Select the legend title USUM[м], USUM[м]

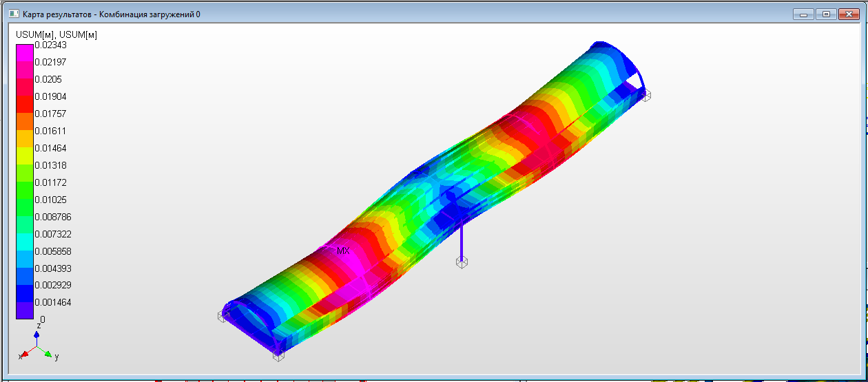pos(56,35)
